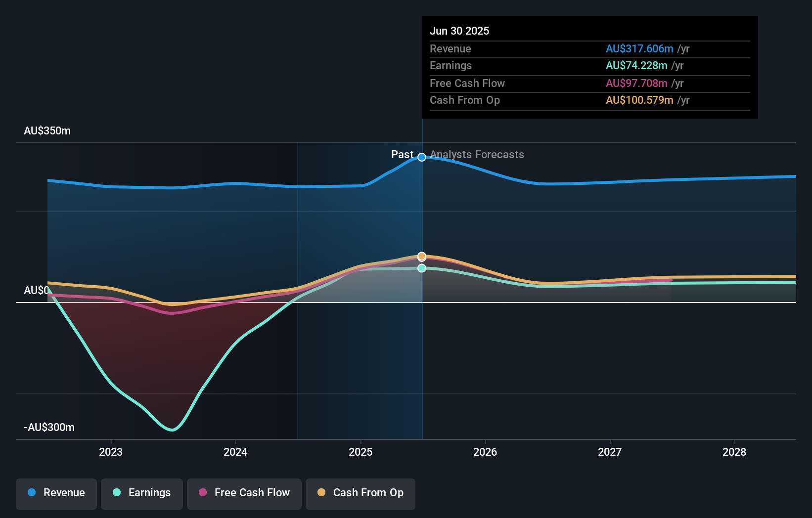
Task: Switch to the Past section of the chart
Action: click(402, 155)
